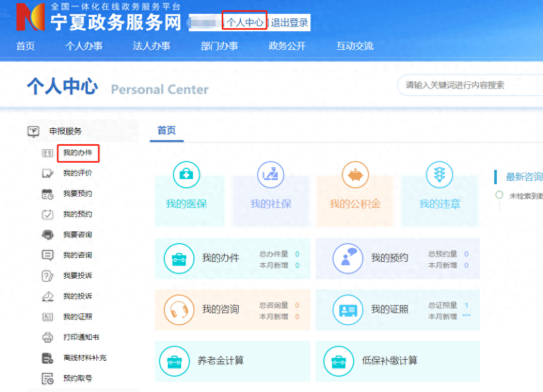Select 离线材料补充 in the left sidebar
The image size is (543, 392).
coord(85,358)
